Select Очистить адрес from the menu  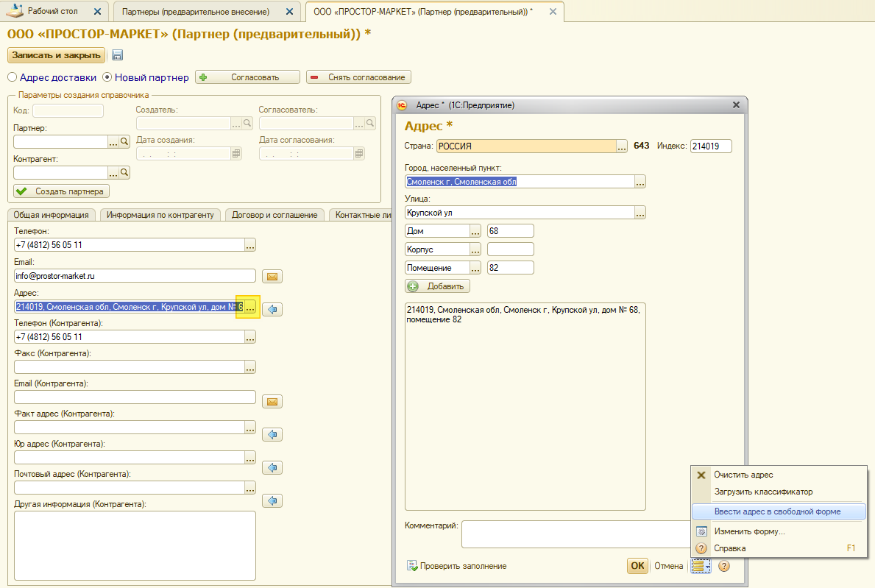coord(743,475)
